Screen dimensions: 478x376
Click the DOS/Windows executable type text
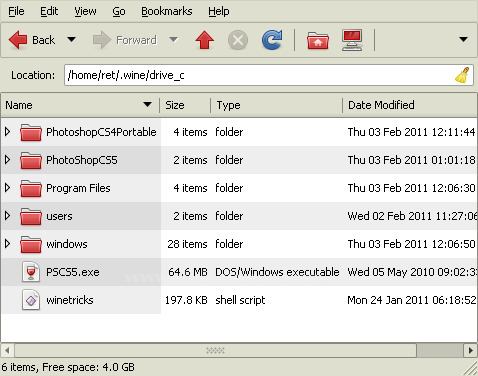(x=277, y=272)
